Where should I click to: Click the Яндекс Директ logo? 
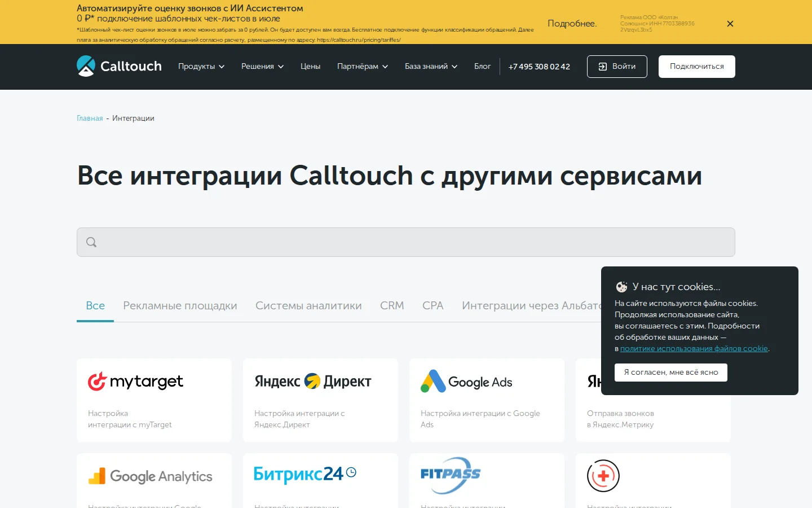point(313,382)
